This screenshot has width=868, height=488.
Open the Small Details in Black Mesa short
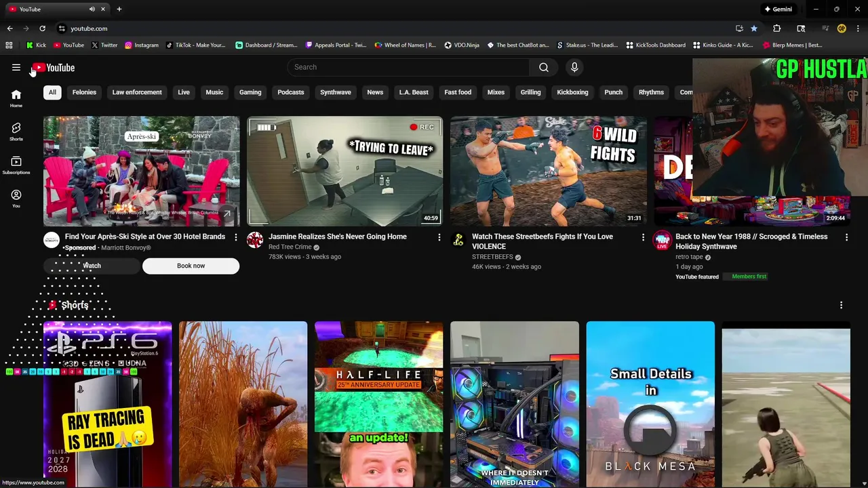click(x=650, y=404)
